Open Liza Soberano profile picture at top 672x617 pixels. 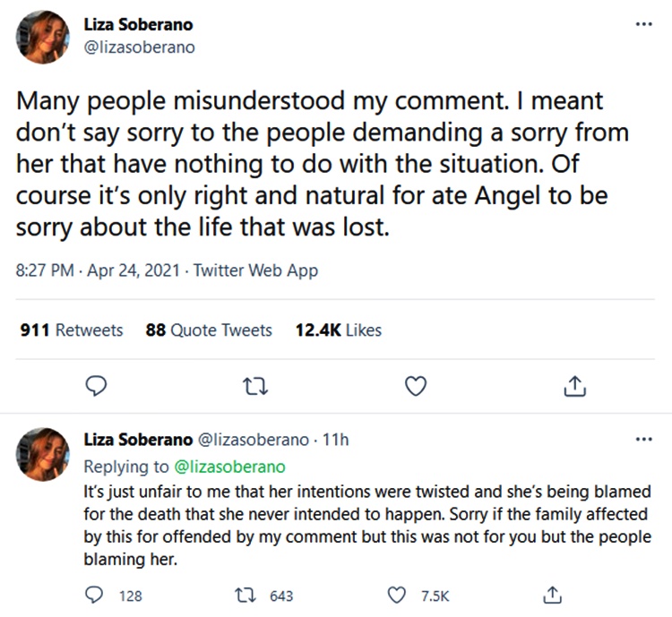pyautogui.click(x=40, y=38)
